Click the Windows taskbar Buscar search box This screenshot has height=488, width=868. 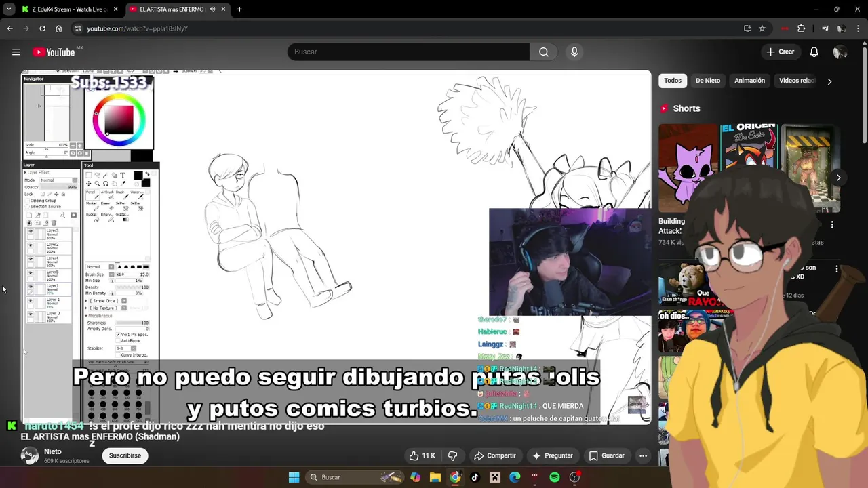[x=355, y=477]
